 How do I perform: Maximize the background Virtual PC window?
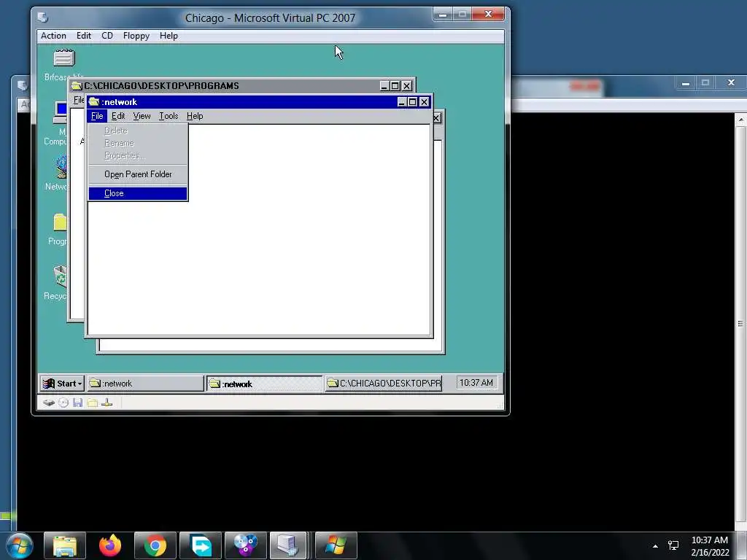point(705,83)
